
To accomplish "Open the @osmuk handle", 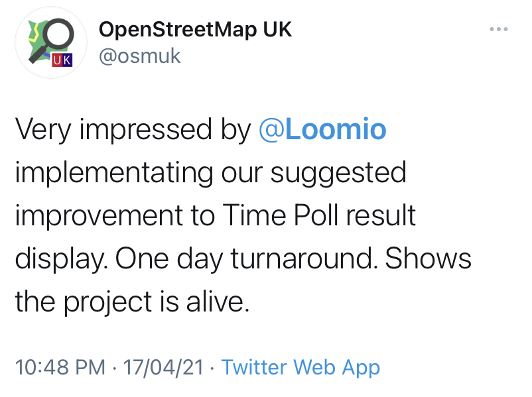I will pyautogui.click(x=139, y=56).
